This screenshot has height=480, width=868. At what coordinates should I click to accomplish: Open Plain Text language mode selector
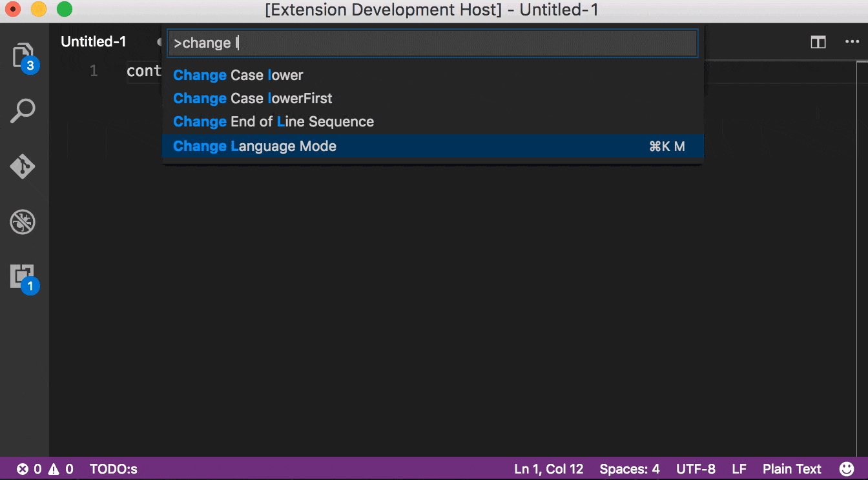[792, 469]
